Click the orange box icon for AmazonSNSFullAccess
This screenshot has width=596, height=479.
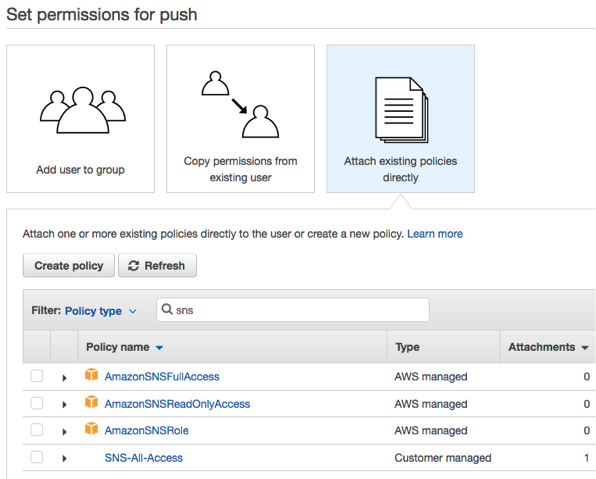click(x=91, y=374)
